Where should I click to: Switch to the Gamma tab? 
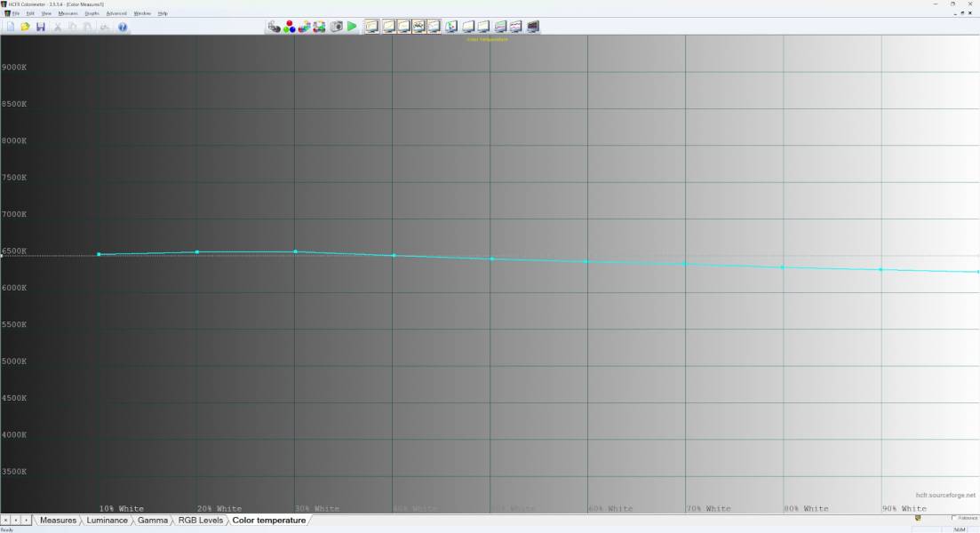click(x=152, y=521)
